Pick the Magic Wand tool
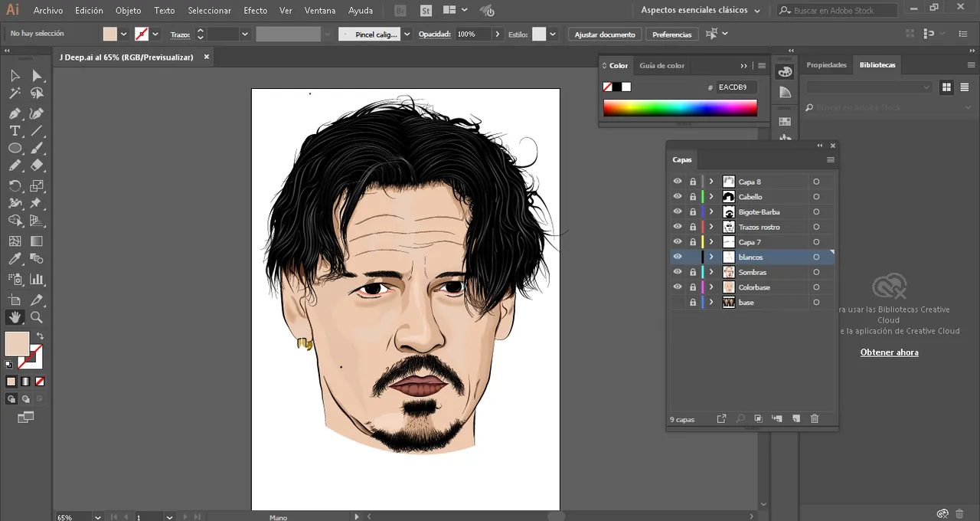 coord(15,93)
